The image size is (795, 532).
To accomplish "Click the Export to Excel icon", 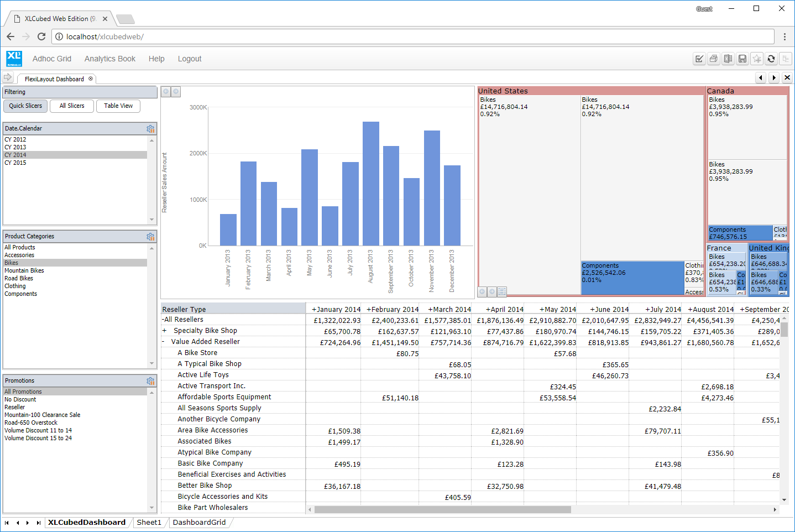I will (728, 59).
